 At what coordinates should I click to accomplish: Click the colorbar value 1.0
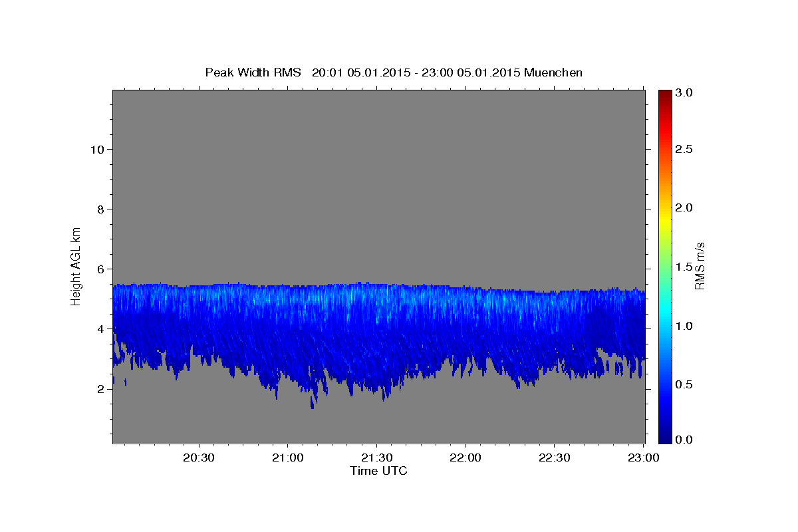coord(684,325)
